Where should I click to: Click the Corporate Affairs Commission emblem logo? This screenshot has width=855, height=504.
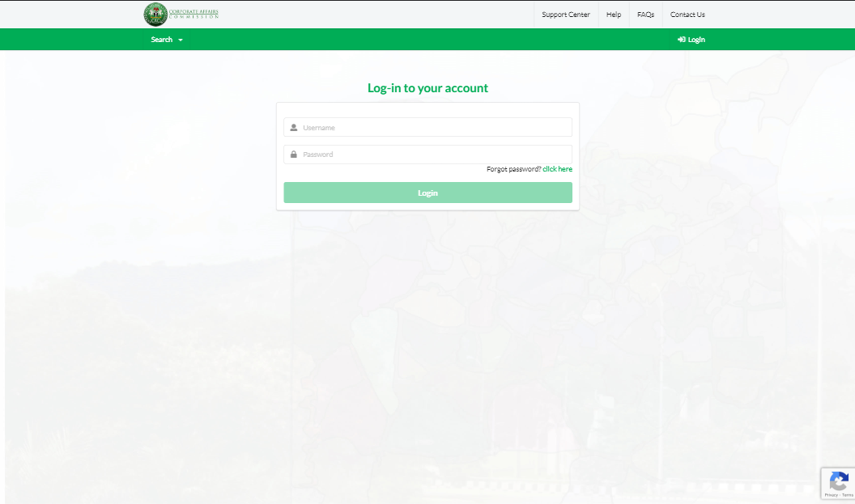[x=155, y=15]
